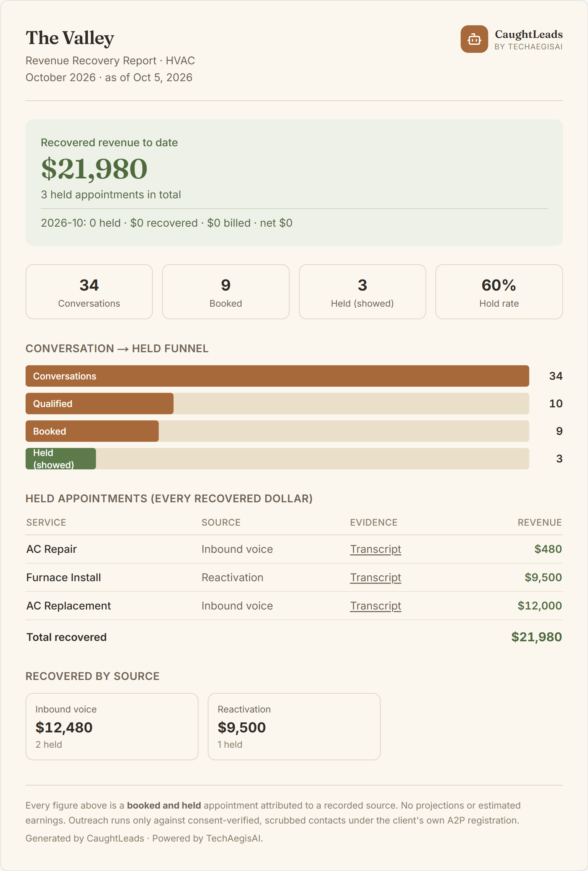This screenshot has height=871, width=588.
Task: Click the green Held (showed) funnel bar
Action: coord(61,459)
